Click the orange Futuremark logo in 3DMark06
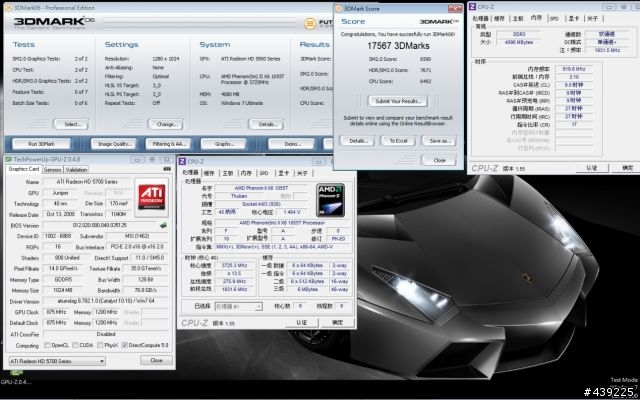 [310, 23]
